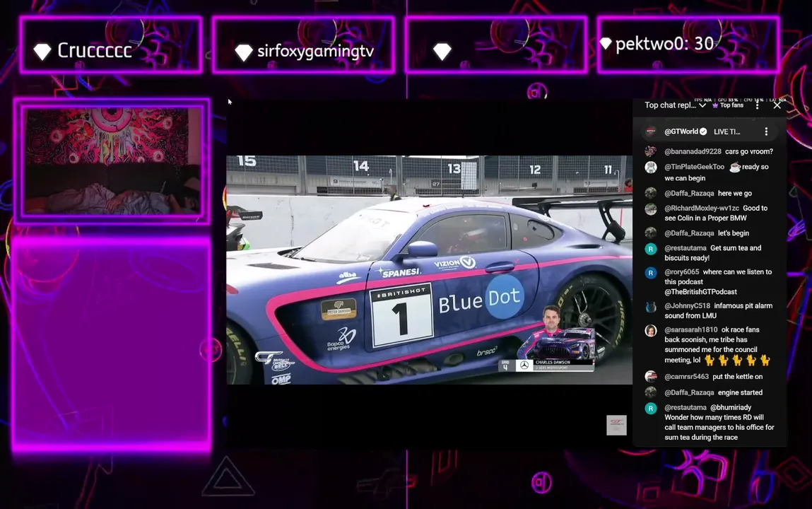Click username @JohnnyC518
Screen dimensions: 812x509
(x=687, y=306)
